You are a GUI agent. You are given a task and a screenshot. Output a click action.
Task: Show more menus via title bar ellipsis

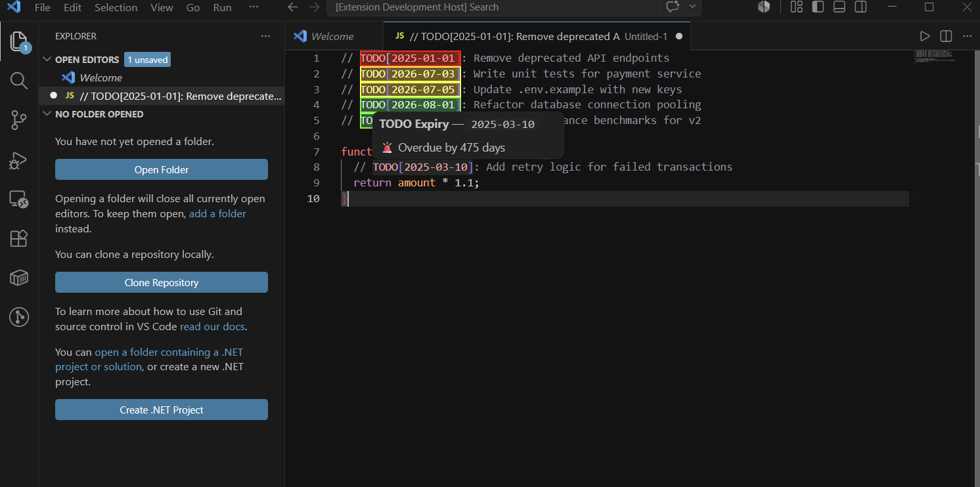click(254, 8)
